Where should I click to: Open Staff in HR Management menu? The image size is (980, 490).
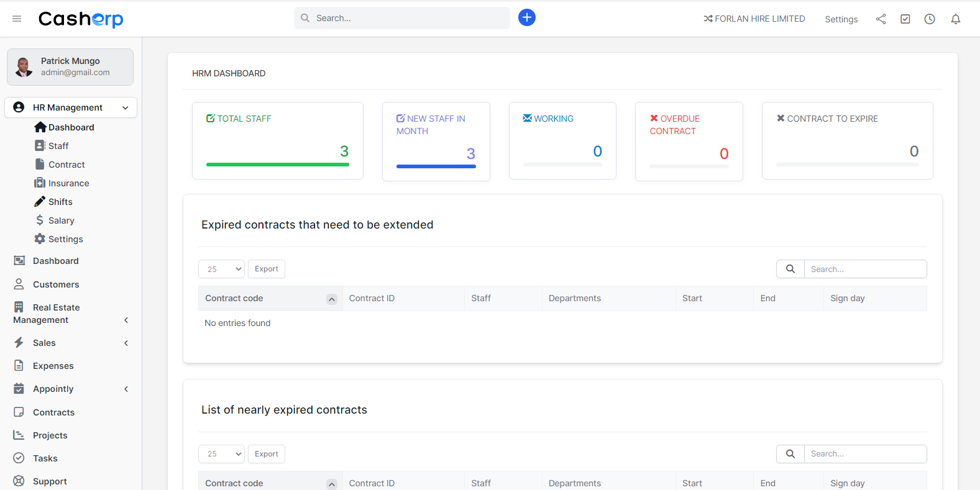pos(58,146)
